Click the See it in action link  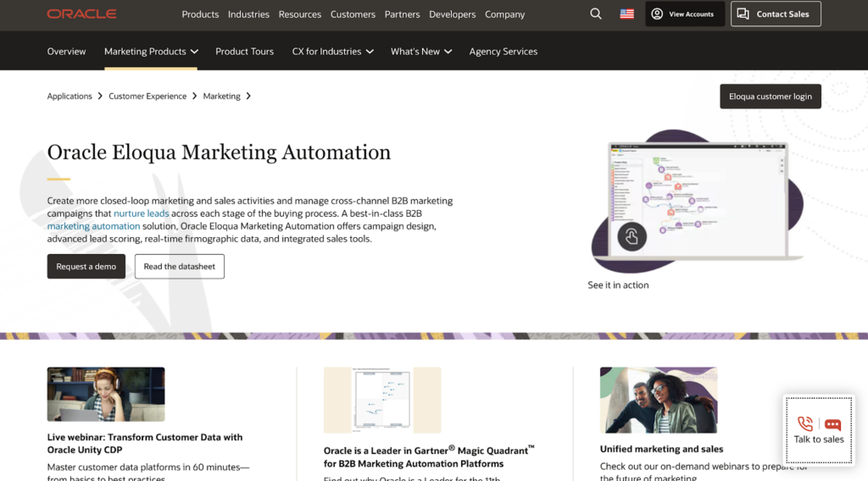(x=618, y=285)
